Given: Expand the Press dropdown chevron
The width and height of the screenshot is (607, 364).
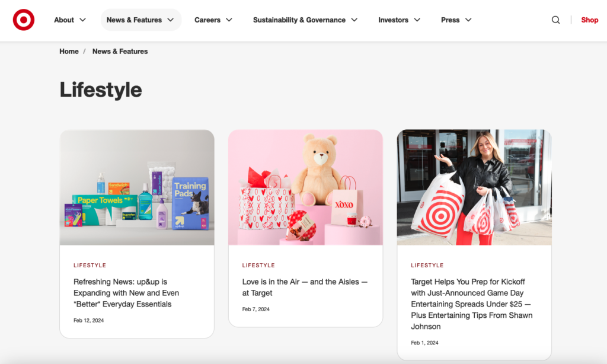Looking at the screenshot, I should pos(468,20).
